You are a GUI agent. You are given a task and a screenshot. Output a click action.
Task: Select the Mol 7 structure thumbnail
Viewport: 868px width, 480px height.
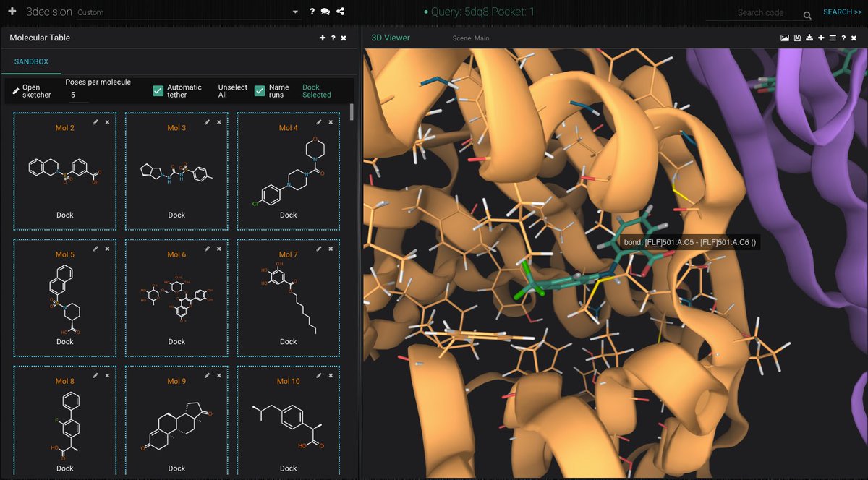coord(288,298)
